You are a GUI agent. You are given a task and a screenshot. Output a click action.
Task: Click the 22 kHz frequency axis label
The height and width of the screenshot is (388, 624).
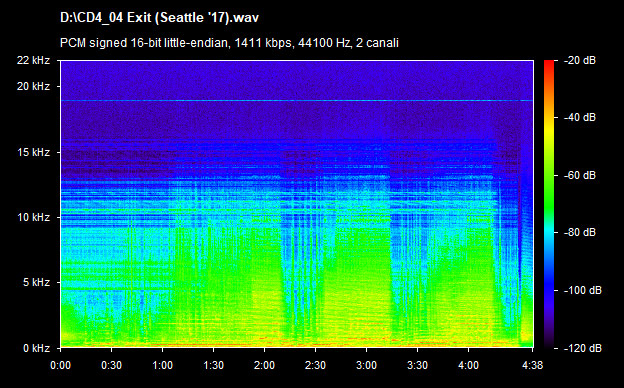pyautogui.click(x=33, y=60)
